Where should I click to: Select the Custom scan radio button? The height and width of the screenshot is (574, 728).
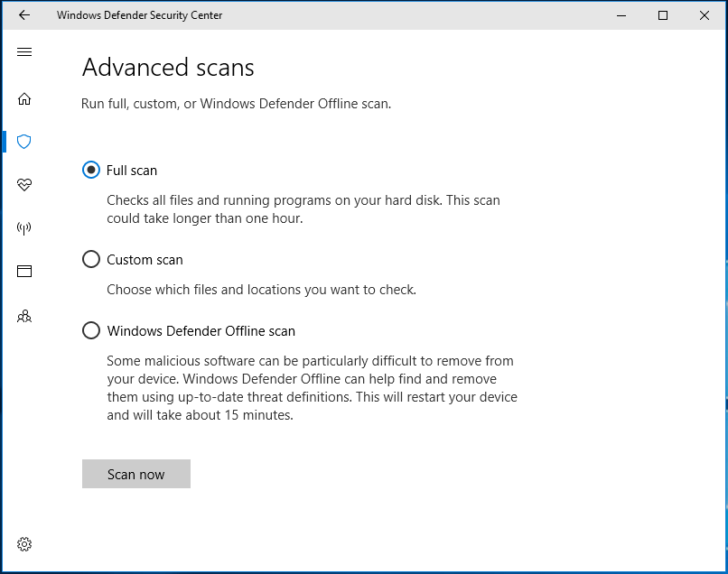(91, 259)
